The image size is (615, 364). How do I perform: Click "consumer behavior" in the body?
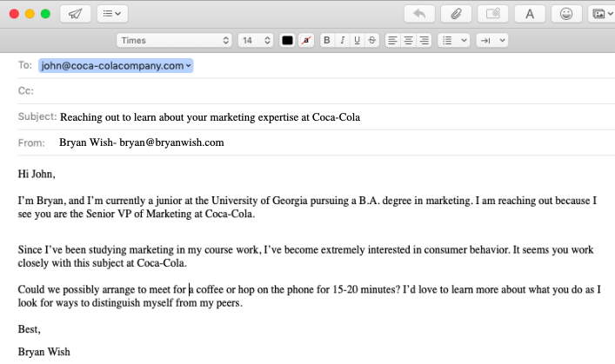[x=466, y=250]
